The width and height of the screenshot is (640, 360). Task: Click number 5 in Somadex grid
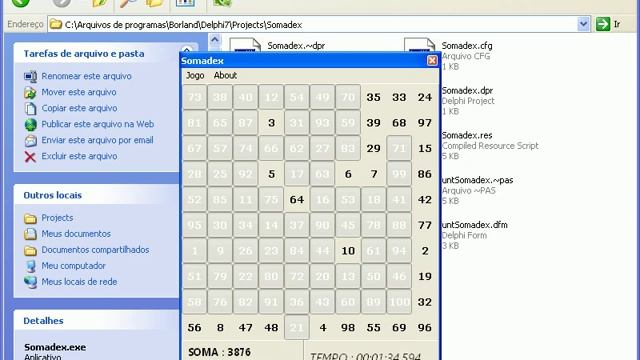pos(271,174)
